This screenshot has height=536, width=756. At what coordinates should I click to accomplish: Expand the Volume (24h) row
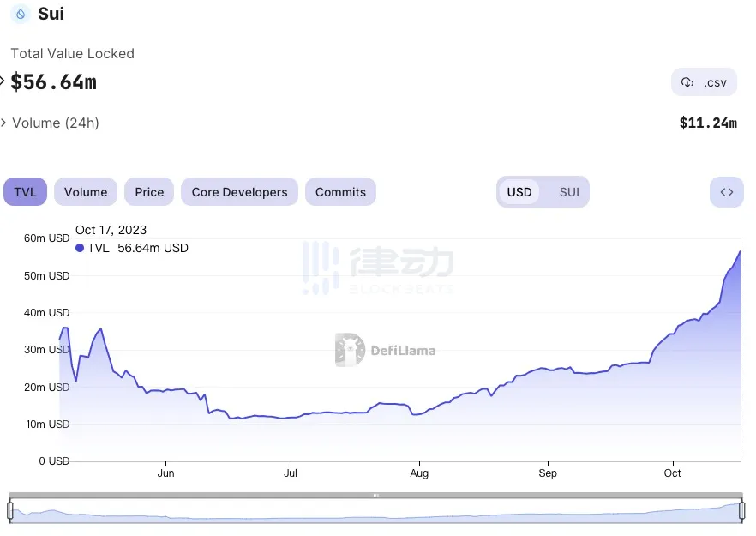[4, 123]
